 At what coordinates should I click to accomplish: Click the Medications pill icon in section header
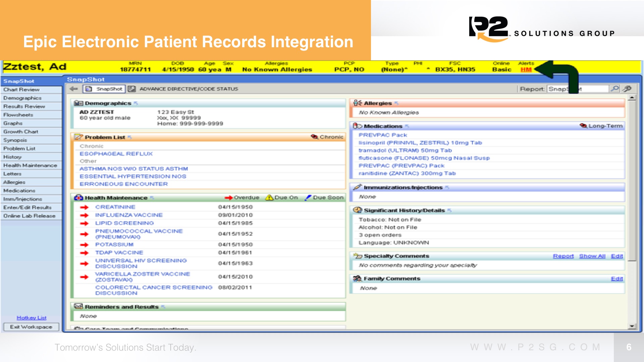(x=358, y=126)
